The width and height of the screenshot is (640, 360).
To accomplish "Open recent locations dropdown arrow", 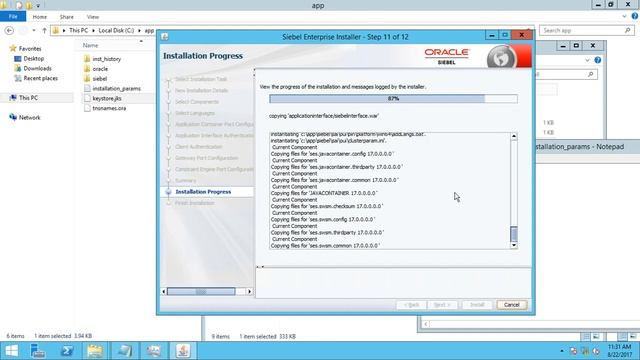I will 34,31.
